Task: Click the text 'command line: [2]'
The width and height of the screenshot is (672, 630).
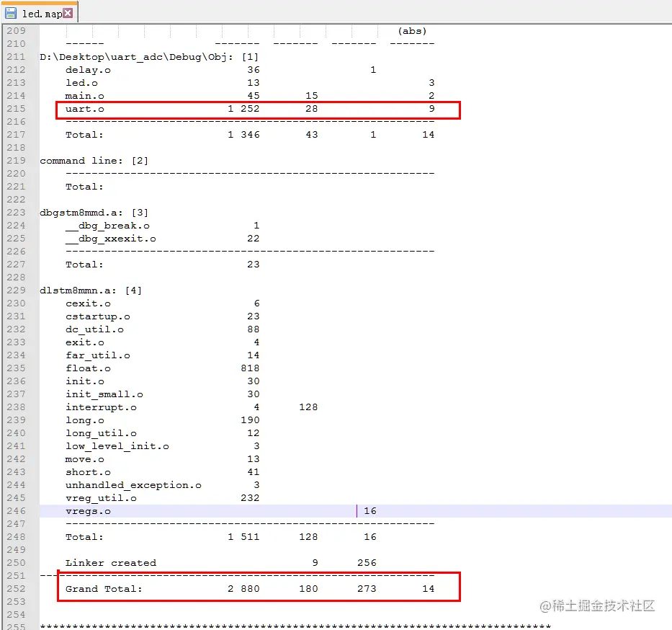Action: (x=94, y=161)
